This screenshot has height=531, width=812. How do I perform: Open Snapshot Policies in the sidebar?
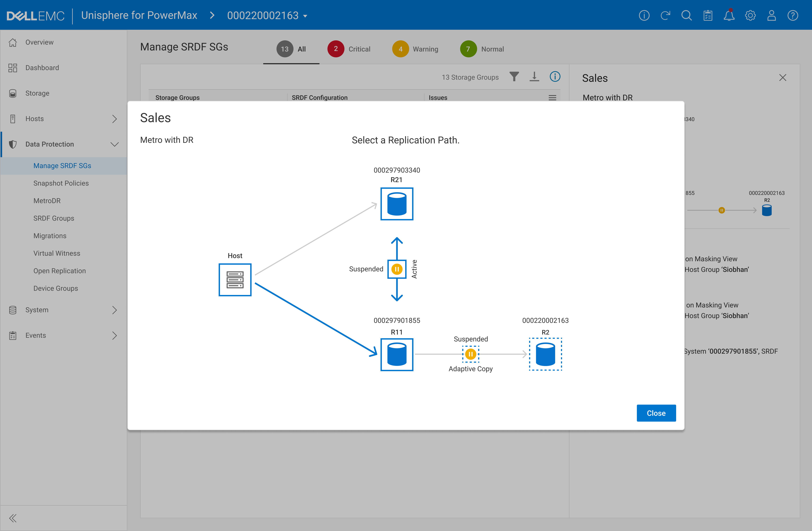click(x=61, y=183)
